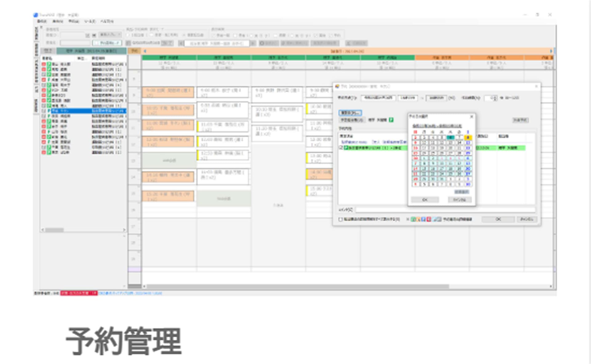Click the blue previous-day arrow in schedule header
591x364 pixels.
point(145,51)
